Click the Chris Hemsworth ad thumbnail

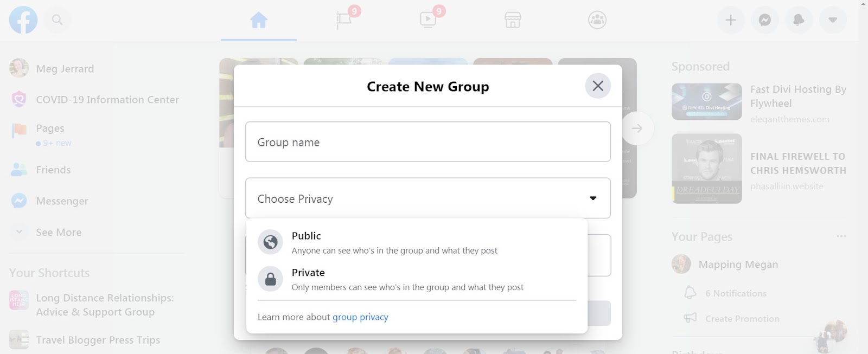coord(707,169)
